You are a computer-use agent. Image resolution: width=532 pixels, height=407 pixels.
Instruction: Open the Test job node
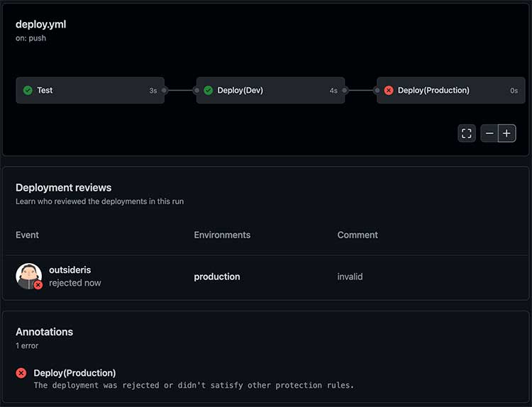[90, 90]
